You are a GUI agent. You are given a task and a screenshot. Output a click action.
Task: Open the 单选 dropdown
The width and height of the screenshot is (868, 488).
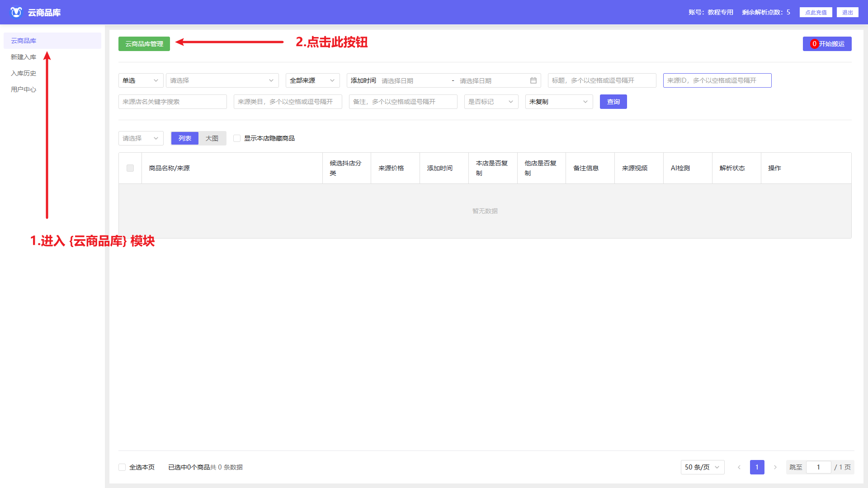pos(141,80)
